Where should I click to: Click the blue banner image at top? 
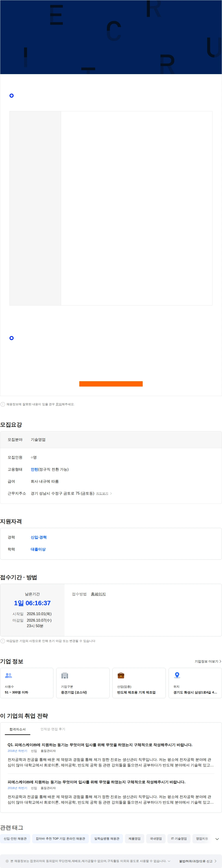point(111,37)
